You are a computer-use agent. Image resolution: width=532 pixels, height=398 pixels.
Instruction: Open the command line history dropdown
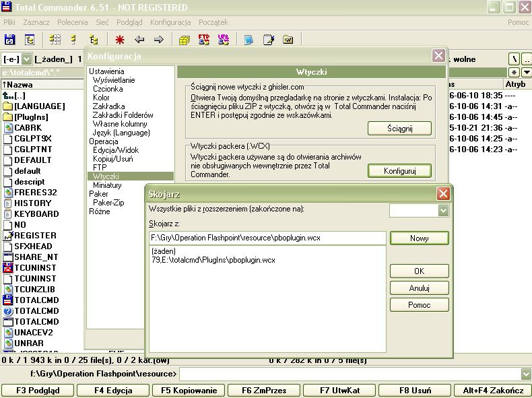pos(526,374)
